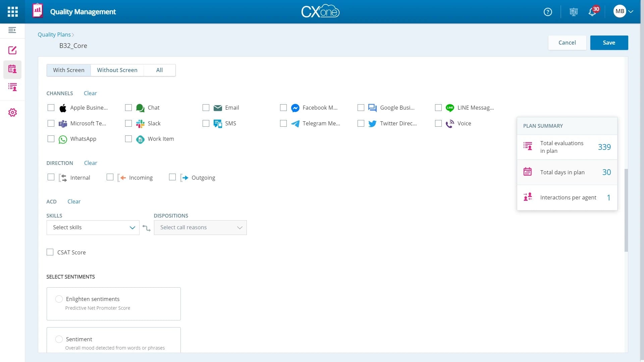Screen dimensions: 644x362
Task: Open notifications via the bell icon
Action: [x=593, y=11]
